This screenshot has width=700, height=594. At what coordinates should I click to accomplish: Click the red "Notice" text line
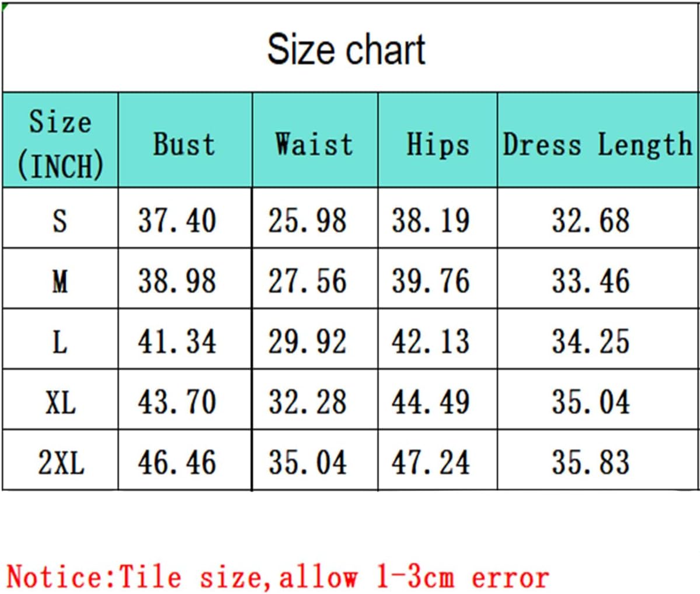click(x=277, y=577)
